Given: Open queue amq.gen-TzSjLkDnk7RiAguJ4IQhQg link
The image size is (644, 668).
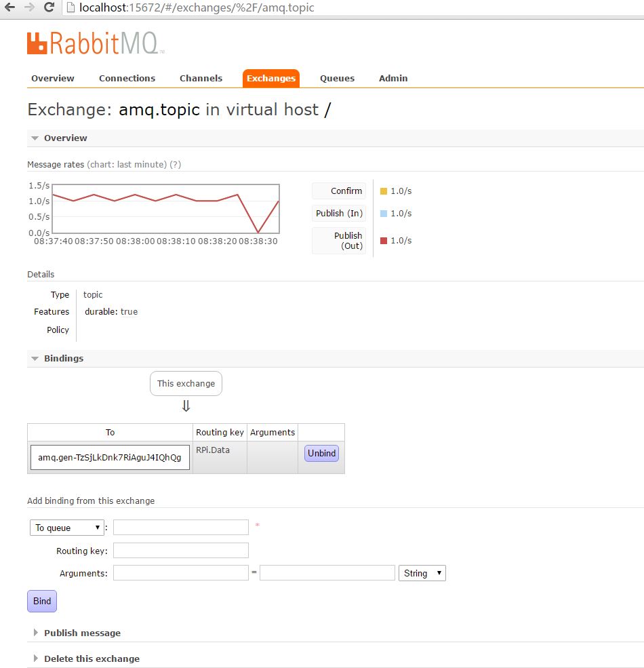Looking at the screenshot, I should pyautogui.click(x=109, y=458).
